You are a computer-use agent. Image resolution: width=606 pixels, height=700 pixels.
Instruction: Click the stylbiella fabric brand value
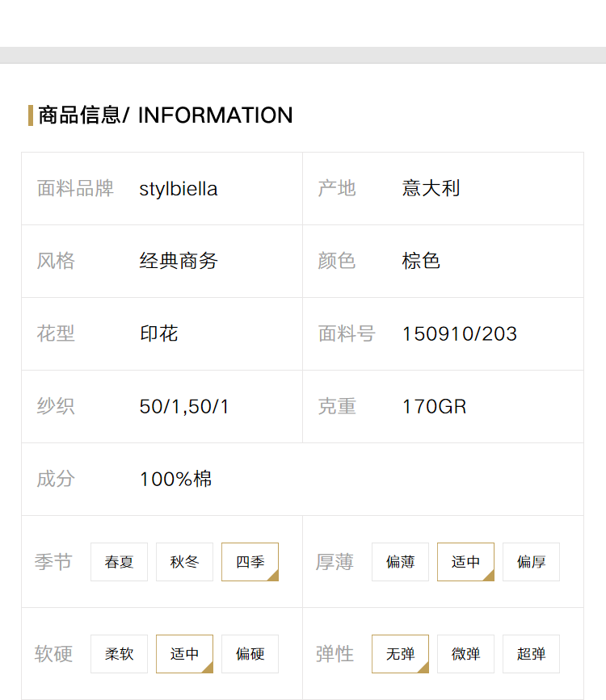[x=179, y=189]
